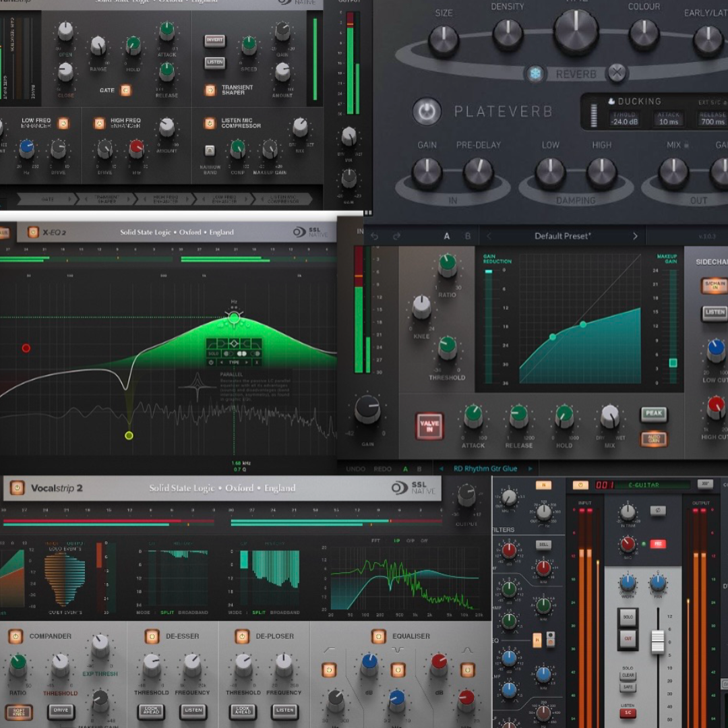Image resolution: width=728 pixels, height=728 pixels.
Task: Click the redo arrow icon in compressor header
Action: 396,237
